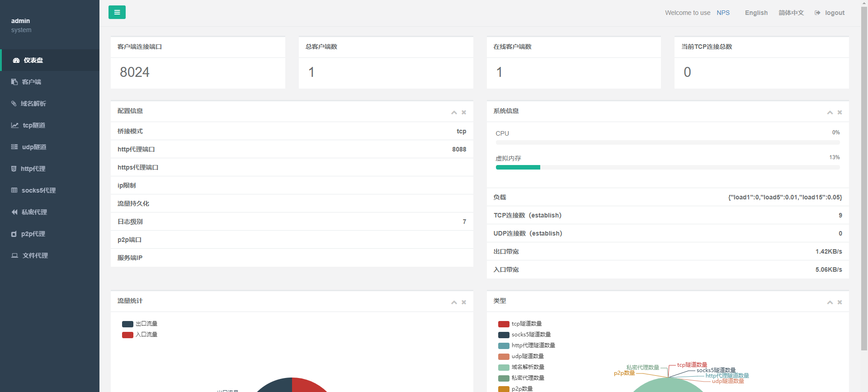This screenshot has height=392, width=868.
Task: Click the clients icon beside 客户端
Action: point(14,82)
